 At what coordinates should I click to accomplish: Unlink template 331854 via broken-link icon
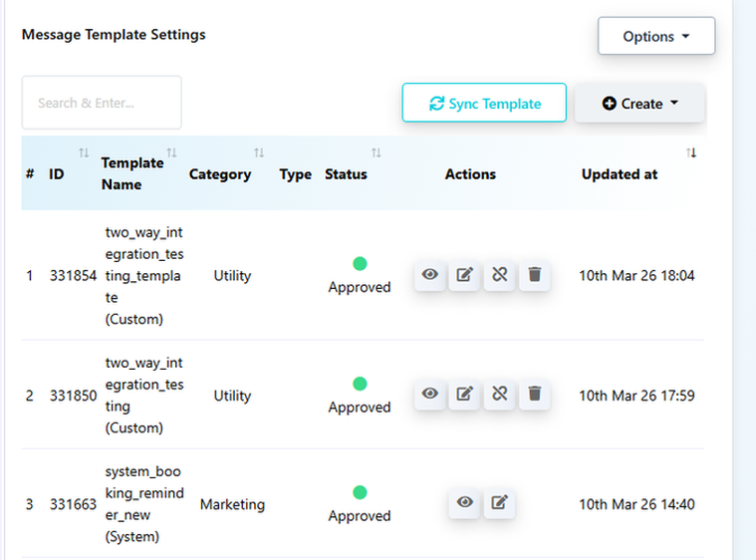click(x=499, y=275)
